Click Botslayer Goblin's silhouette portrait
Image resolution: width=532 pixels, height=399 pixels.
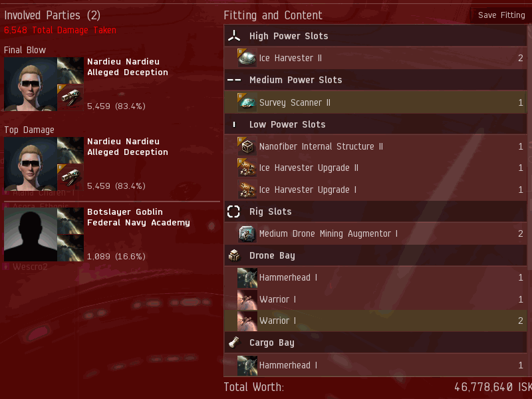[x=31, y=235]
